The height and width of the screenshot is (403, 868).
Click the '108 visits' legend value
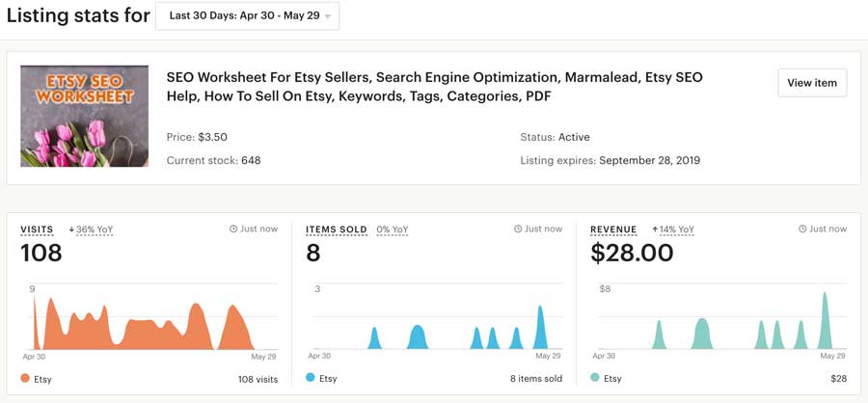tap(258, 379)
